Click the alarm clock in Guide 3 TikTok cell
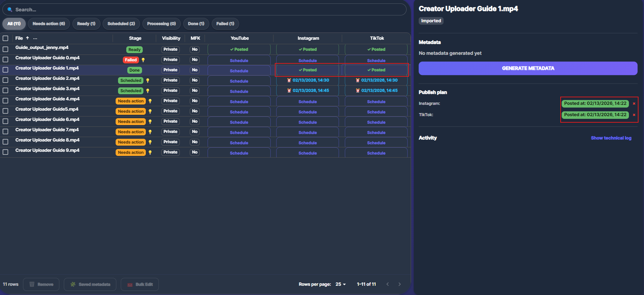Image resolution: width=644 pixels, height=295 pixels. pos(358,91)
